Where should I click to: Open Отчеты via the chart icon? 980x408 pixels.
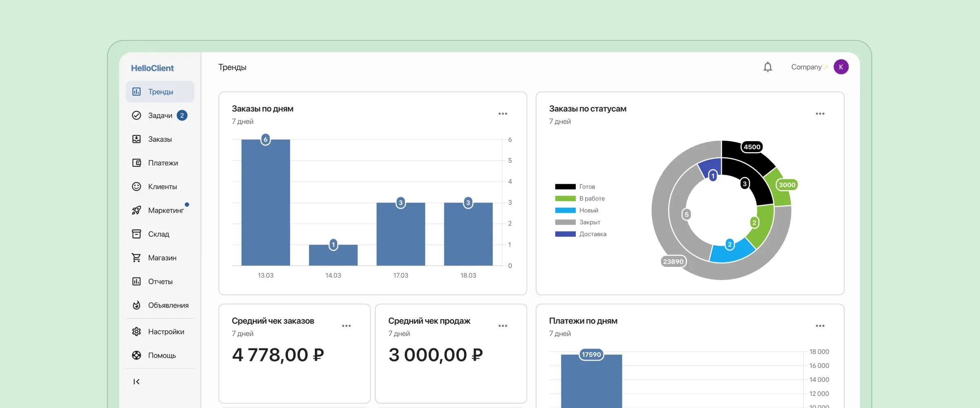[x=137, y=281]
